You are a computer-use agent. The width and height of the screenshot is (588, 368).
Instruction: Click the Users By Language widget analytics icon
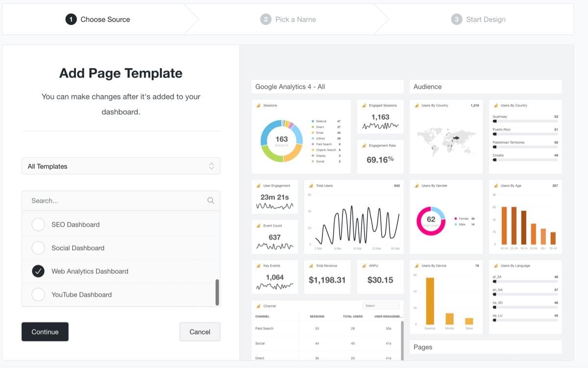click(495, 266)
